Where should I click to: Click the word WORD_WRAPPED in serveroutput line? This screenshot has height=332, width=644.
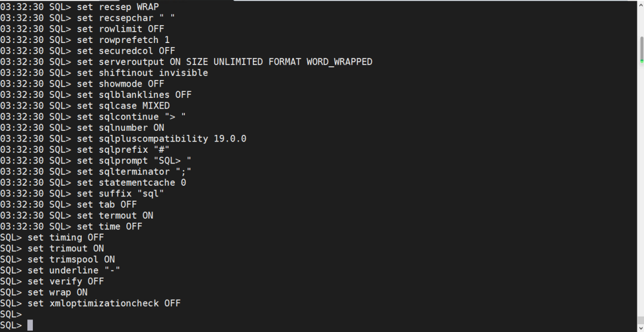click(x=339, y=62)
